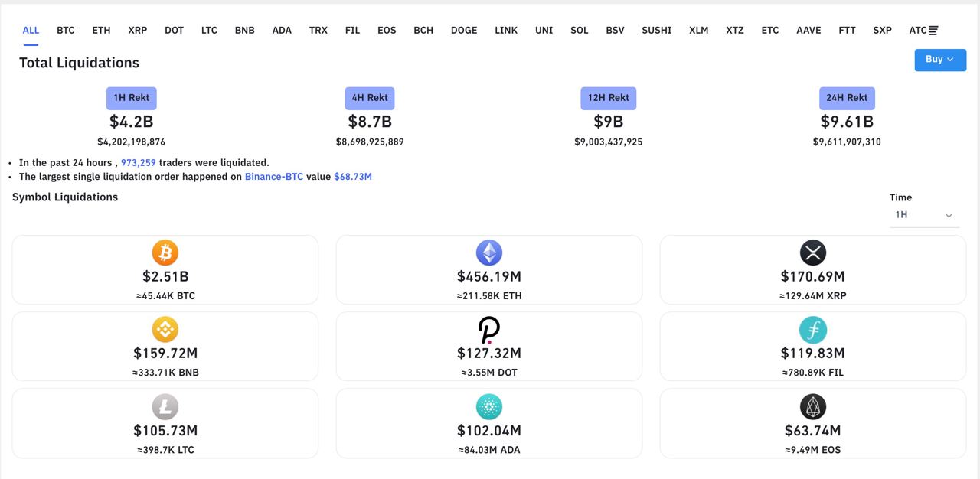Select the LINK tab
Viewport: 980px width, 479px height.
coord(506,31)
